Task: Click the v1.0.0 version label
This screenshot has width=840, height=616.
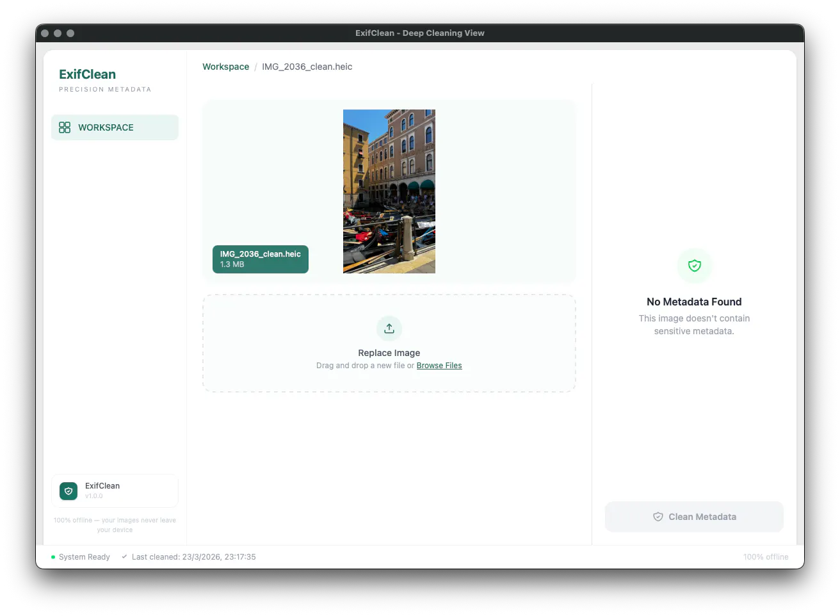Action: pos(94,496)
